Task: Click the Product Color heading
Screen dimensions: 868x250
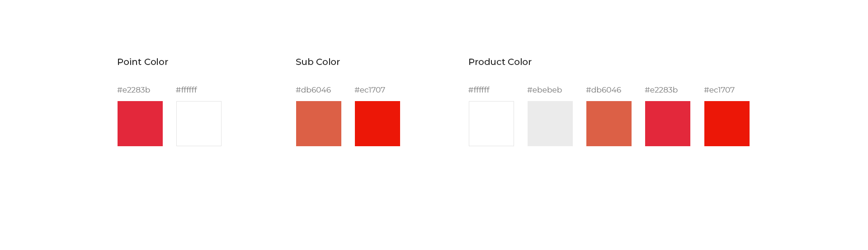Action: (x=500, y=62)
